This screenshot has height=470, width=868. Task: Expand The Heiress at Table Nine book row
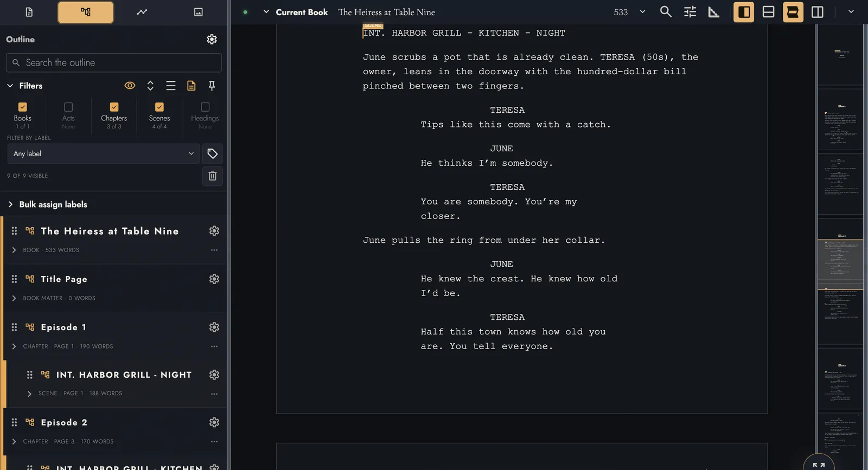14,250
